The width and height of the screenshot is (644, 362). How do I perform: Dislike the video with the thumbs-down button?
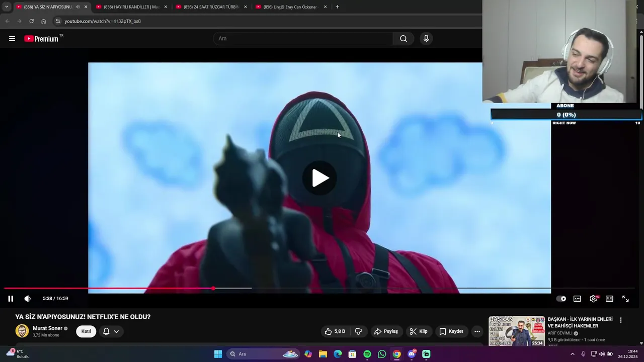pyautogui.click(x=359, y=331)
